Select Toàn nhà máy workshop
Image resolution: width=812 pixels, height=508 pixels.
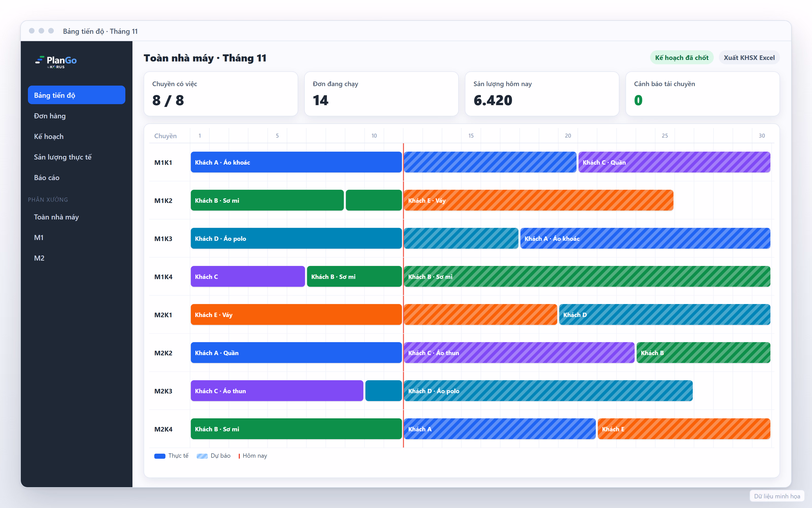76,217
